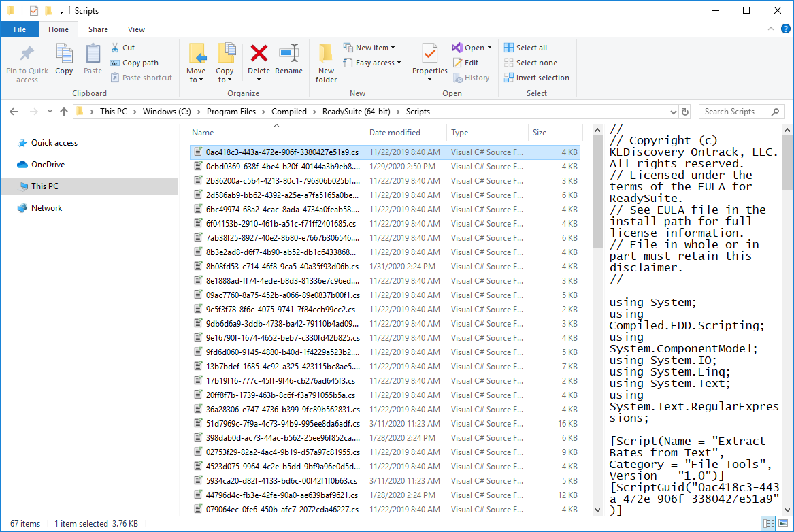Click Copy path in Clipboard group
The width and height of the screenshot is (794, 532).
[x=134, y=63]
